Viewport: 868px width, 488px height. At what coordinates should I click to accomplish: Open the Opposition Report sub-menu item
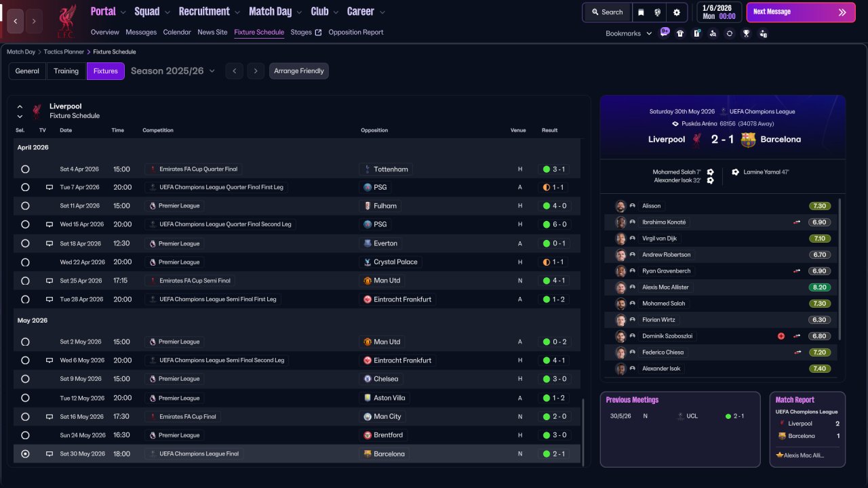point(356,33)
